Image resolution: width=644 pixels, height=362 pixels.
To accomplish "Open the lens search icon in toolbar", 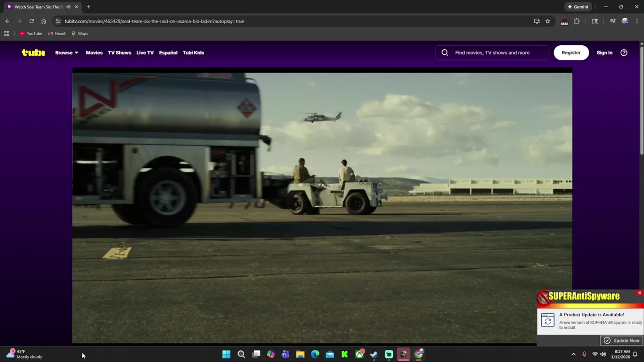I will [x=595, y=21].
